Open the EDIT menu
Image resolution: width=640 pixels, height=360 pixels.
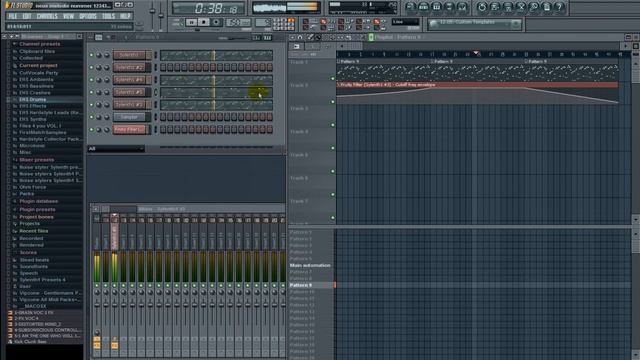(x=27, y=16)
